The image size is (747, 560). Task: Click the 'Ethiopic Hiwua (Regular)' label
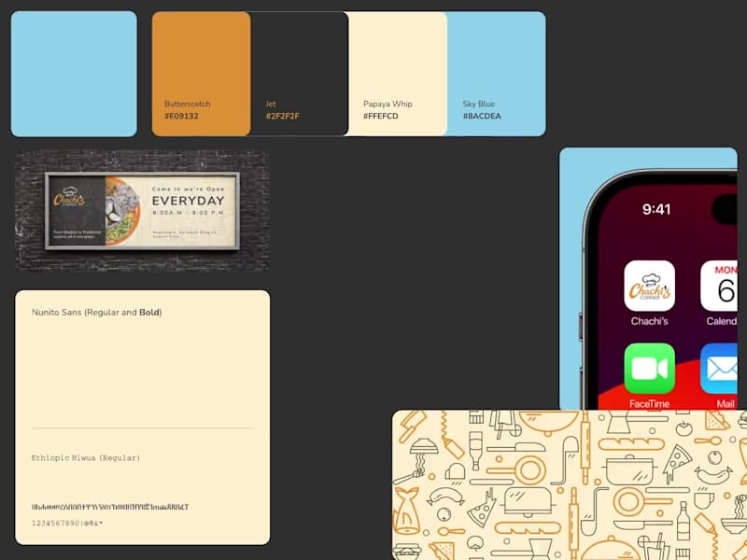(x=86, y=458)
